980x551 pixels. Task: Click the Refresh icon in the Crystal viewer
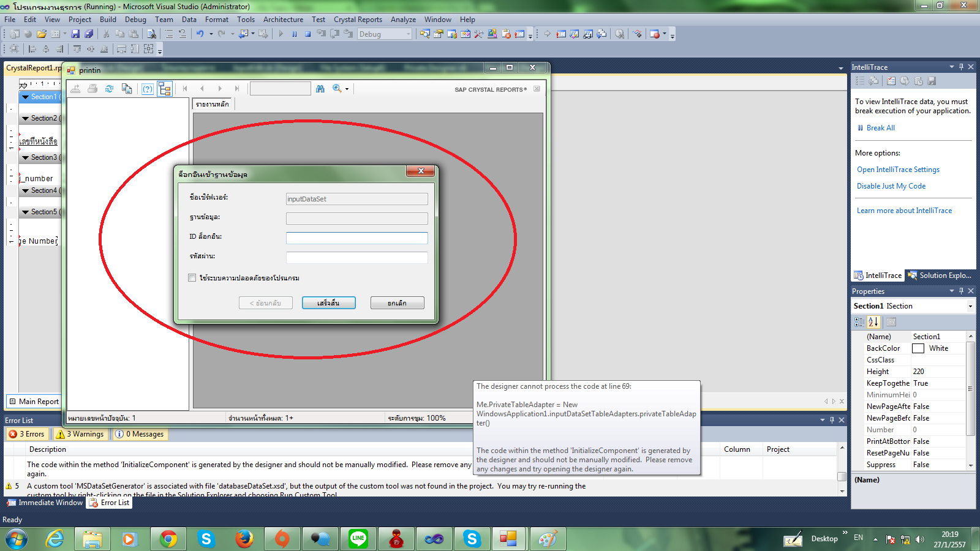coord(110,89)
